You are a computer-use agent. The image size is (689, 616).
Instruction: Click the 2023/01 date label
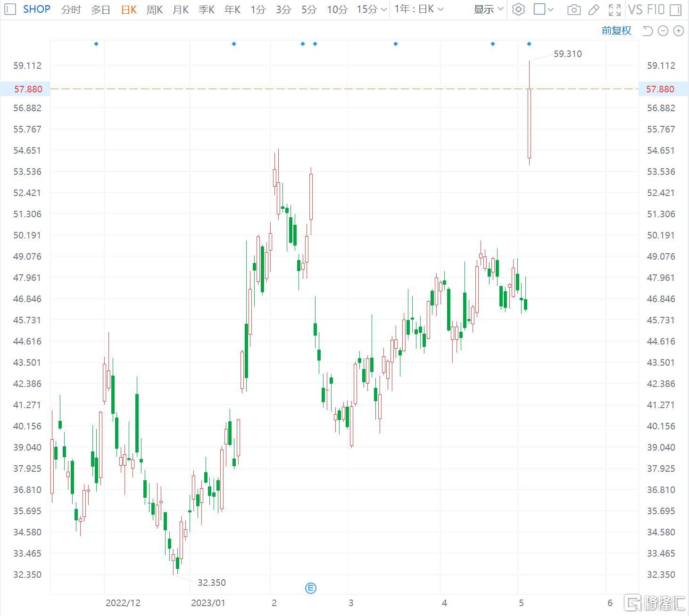pyautogui.click(x=208, y=603)
